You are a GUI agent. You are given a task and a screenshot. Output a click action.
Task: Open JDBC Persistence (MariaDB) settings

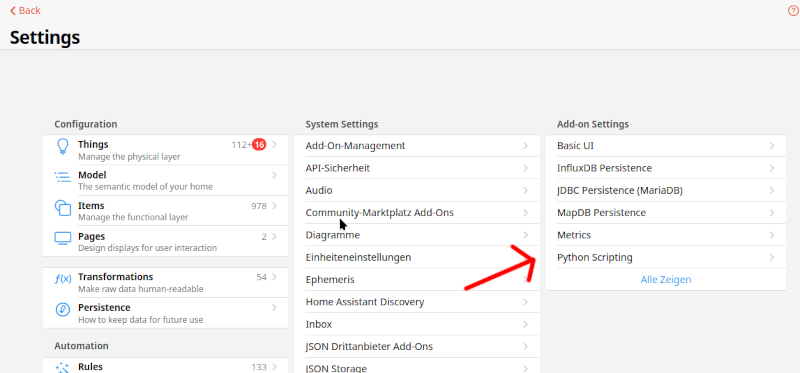click(x=666, y=190)
